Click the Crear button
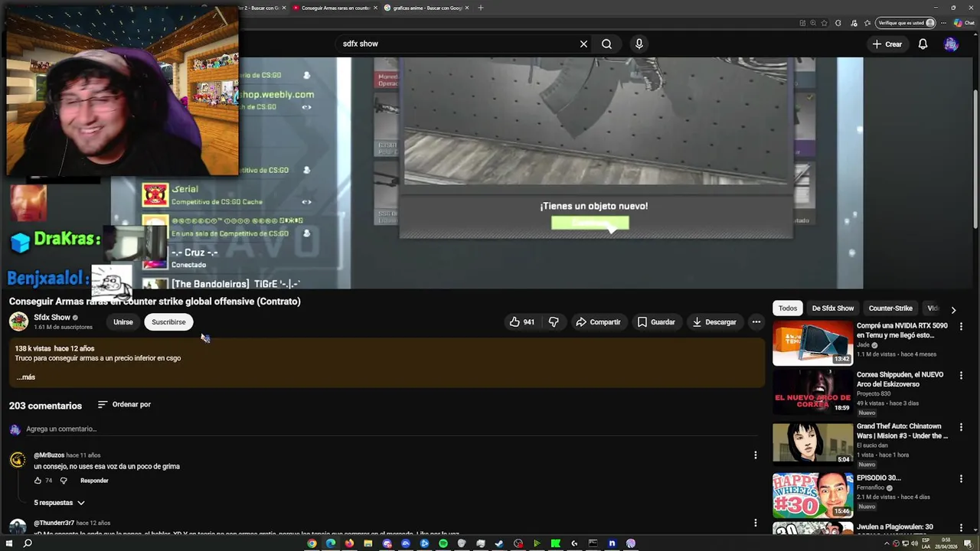Viewport: 980px width, 551px height. [887, 44]
